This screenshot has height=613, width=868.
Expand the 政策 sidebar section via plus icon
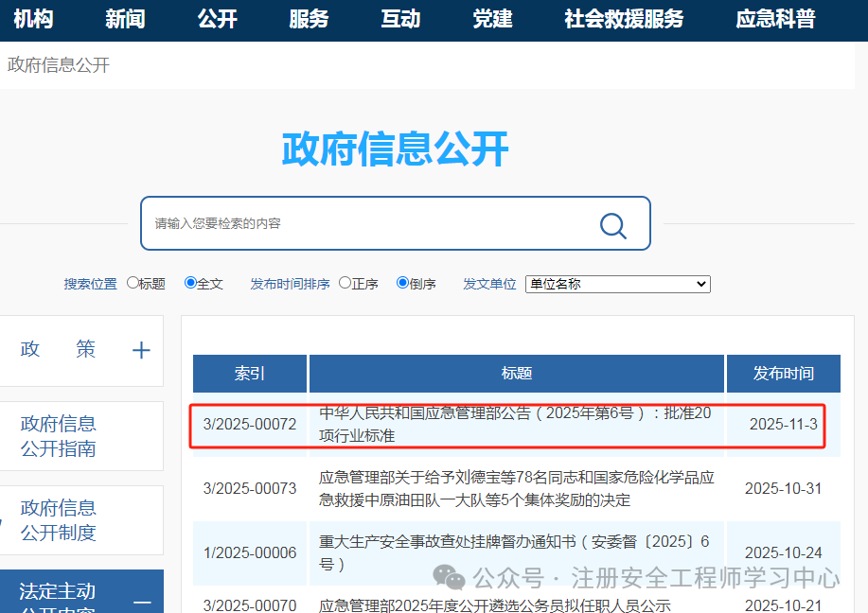[x=140, y=350]
